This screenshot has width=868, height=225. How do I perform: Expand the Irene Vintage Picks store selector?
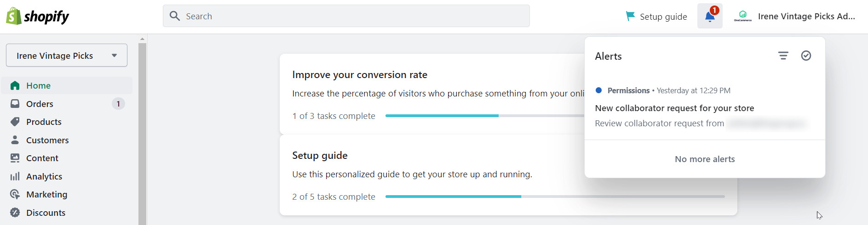coord(67,55)
